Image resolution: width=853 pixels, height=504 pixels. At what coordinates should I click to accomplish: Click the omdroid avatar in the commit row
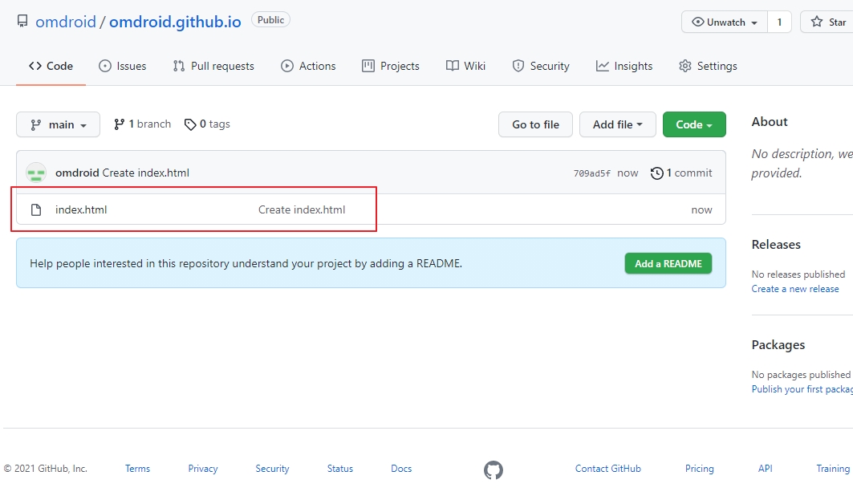36,173
